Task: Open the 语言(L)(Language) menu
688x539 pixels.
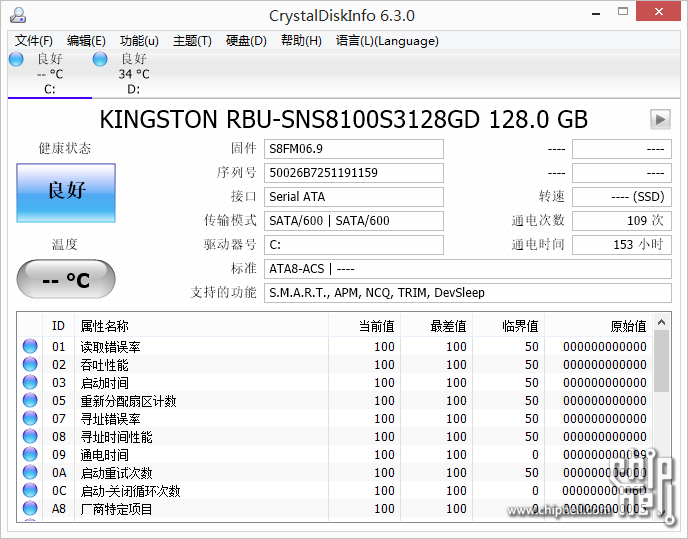Action: 387,41
